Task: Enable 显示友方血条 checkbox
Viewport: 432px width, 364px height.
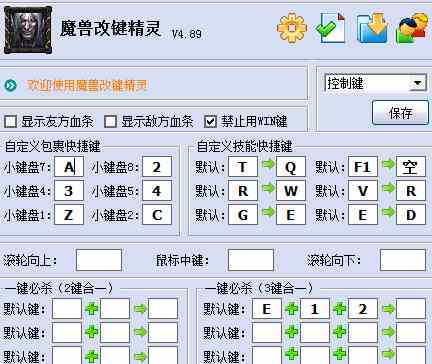Action: click(11, 122)
